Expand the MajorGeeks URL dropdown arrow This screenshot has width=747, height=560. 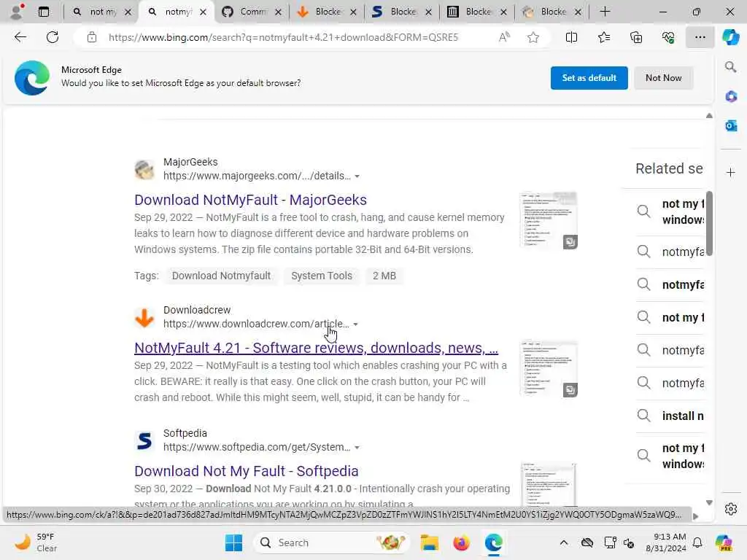(x=357, y=176)
